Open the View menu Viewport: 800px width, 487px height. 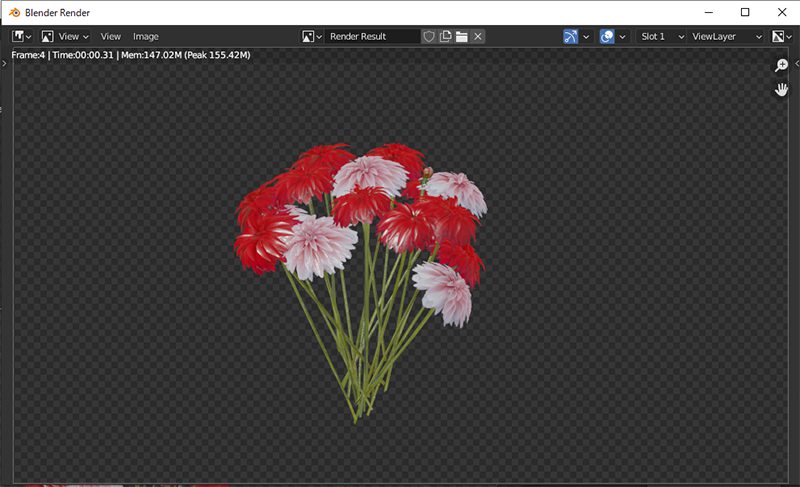click(x=110, y=36)
